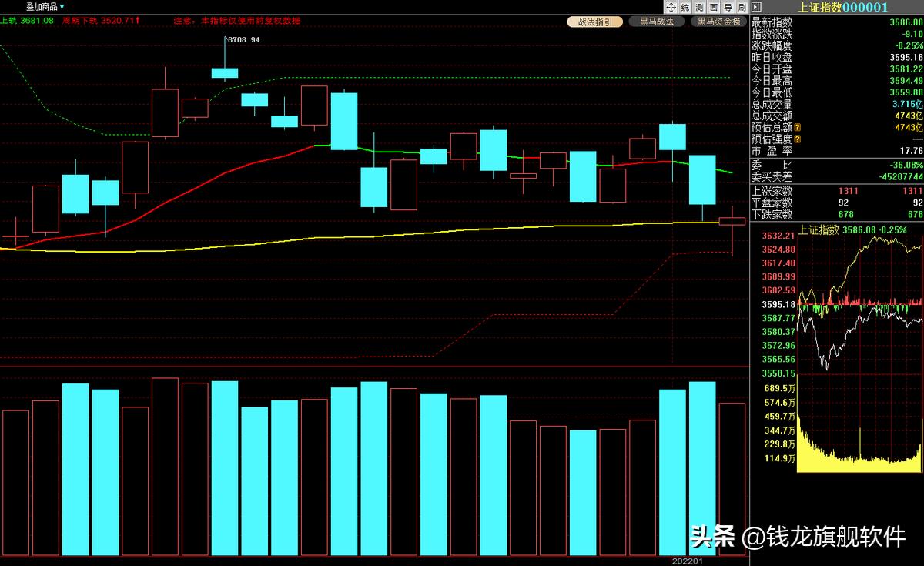Click the 总成交额 value 4743亿
The width and height of the screenshot is (924, 566).
(x=909, y=116)
